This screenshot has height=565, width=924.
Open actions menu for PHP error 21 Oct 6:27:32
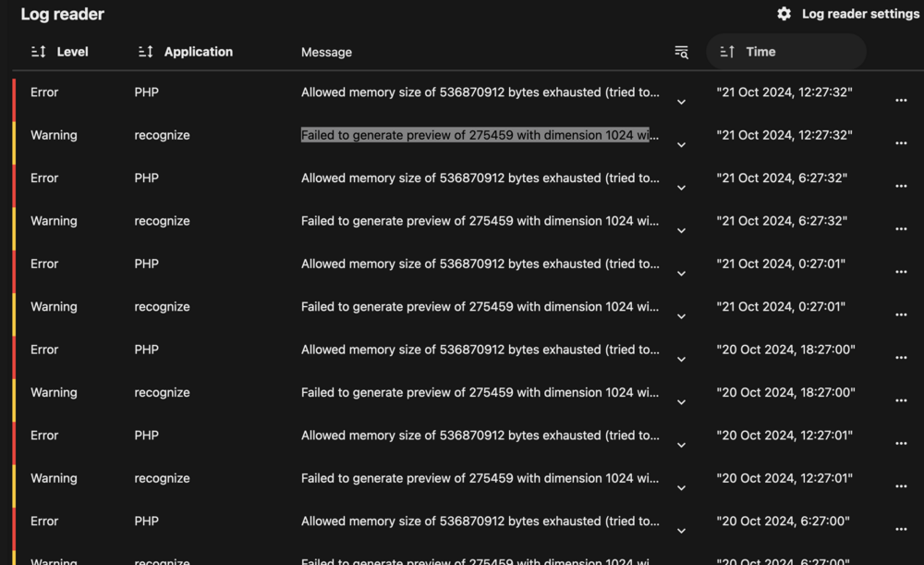pyautogui.click(x=901, y=186)
